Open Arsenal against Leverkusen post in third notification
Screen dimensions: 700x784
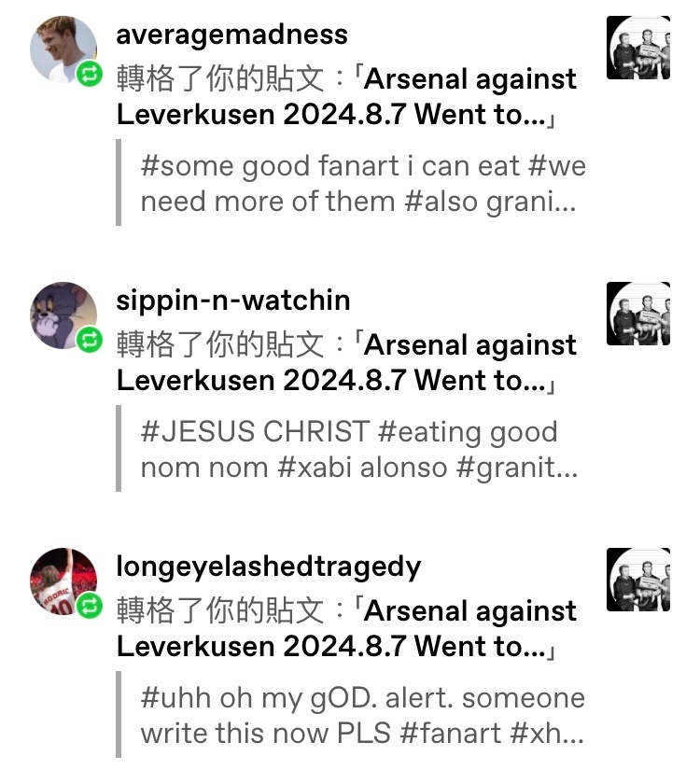(346, 629)
